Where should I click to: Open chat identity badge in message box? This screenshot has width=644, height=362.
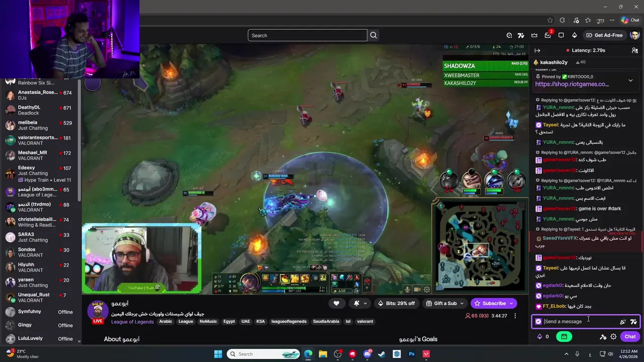538,322
